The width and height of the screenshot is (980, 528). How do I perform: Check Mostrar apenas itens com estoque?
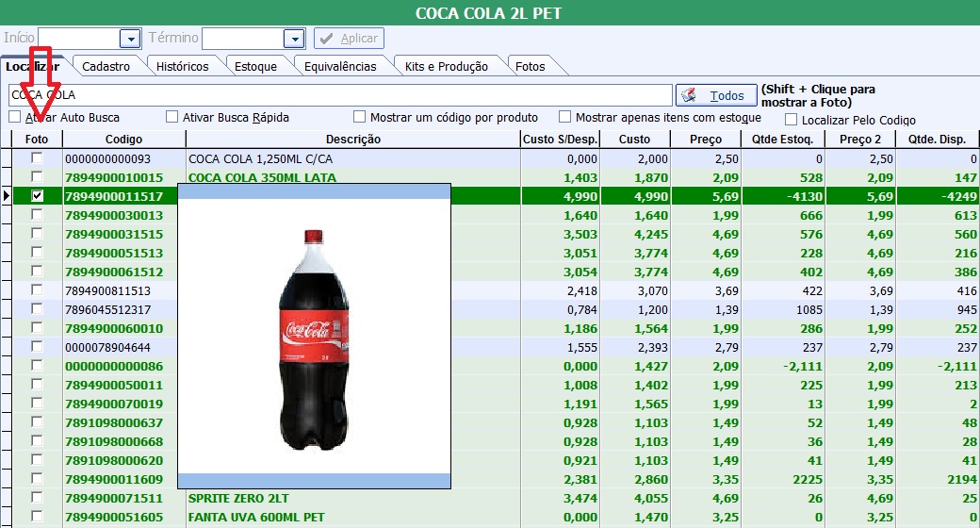(565, 117)
